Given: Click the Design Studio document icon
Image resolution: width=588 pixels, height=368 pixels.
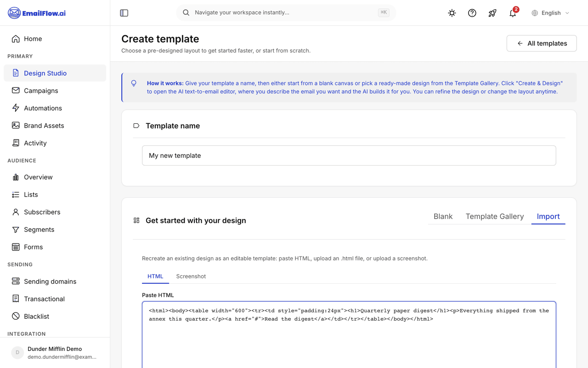Looking at the screenshot, I should [x=16, y=73].
